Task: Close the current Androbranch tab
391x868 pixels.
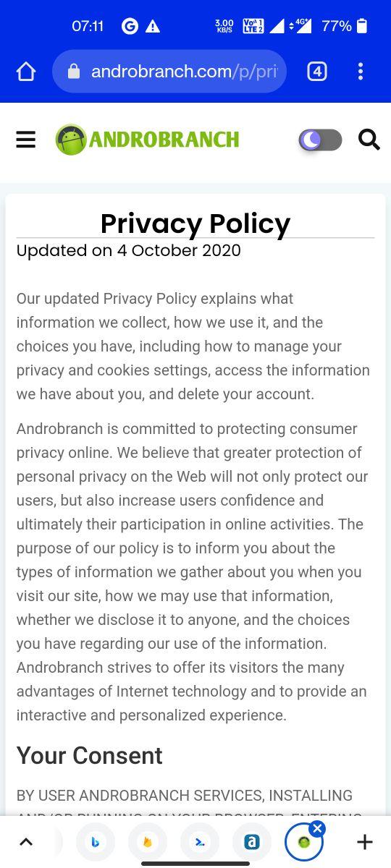Action: point(317,829)
